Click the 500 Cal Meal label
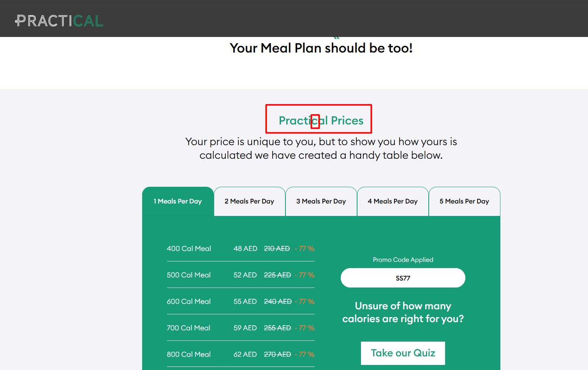This screenshot has width=588, height=370. pyautogui.click(x=189, y=275)
